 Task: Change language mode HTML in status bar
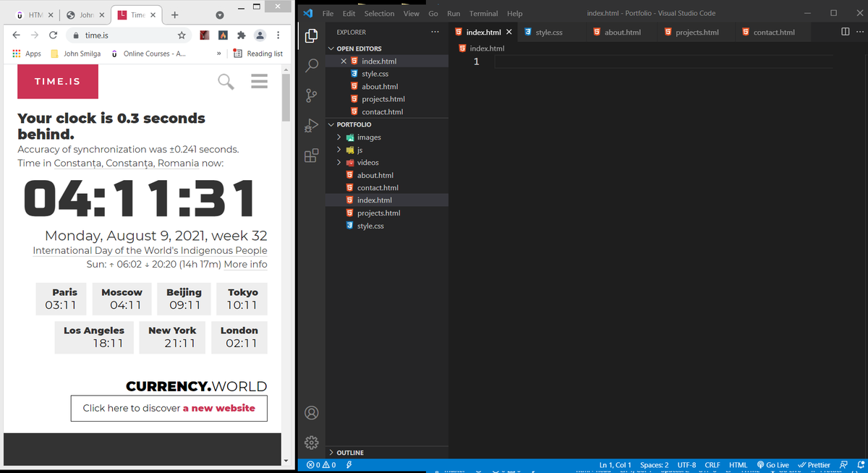click(738, 465)
